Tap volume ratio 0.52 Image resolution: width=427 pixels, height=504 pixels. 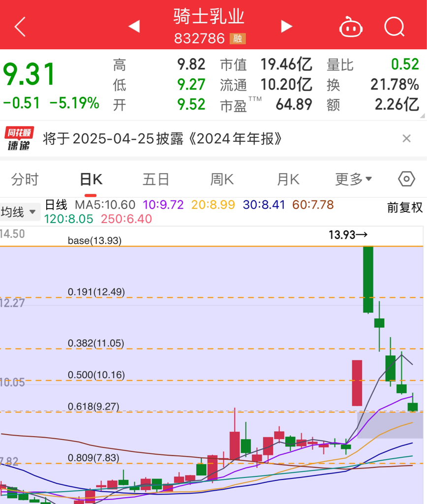[x=405, y=64]
